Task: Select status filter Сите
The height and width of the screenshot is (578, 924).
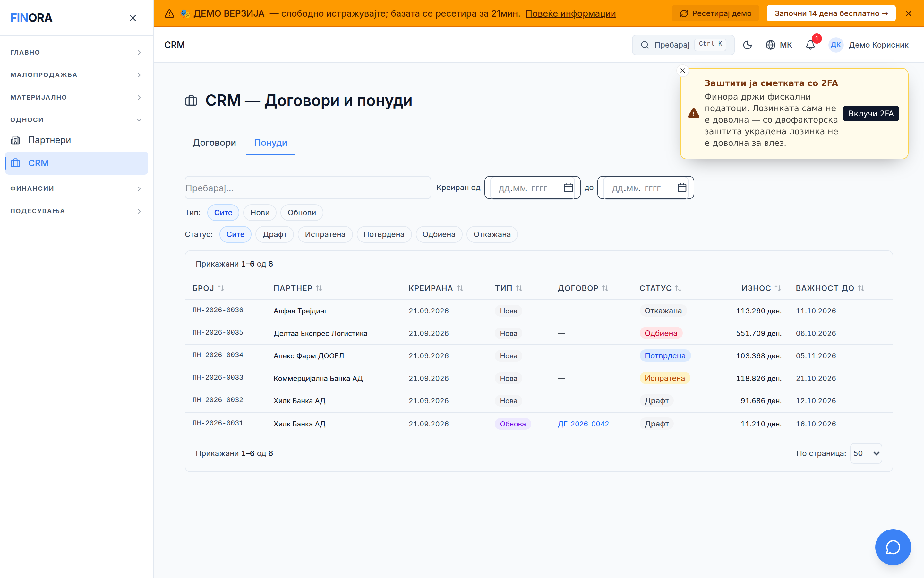Action: pos(235,234)
